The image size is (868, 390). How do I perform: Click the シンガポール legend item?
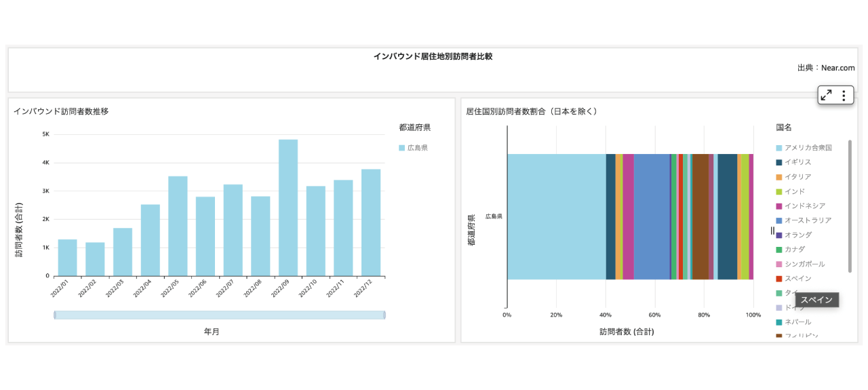point(804,264)
